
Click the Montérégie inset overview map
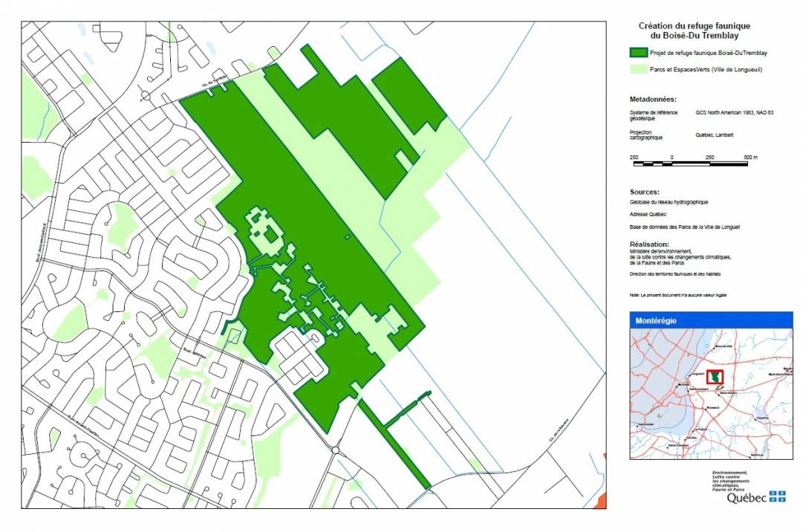click(711, 393)
